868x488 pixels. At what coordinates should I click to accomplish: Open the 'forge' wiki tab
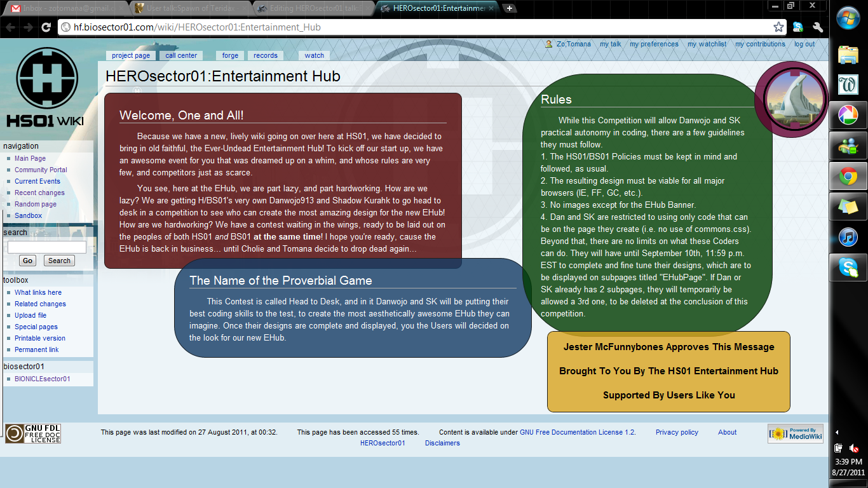click(x=230, y=55)
